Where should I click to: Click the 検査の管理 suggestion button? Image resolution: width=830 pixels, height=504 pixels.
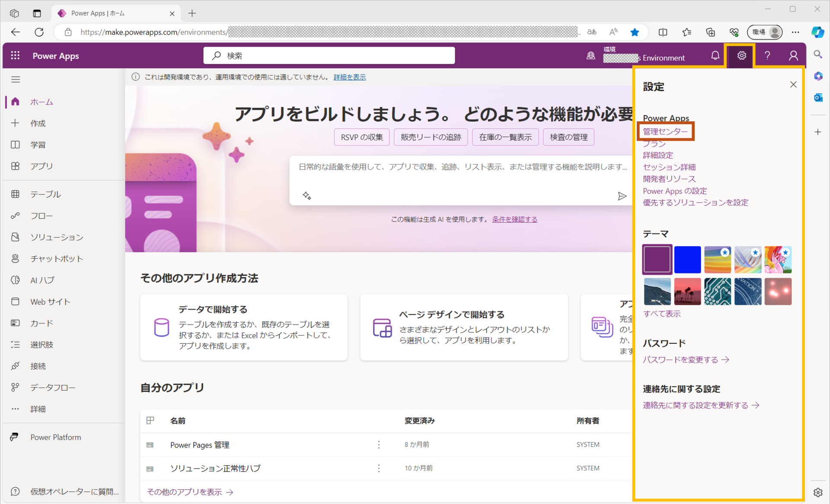pyautogui.click(x=568, y=137)
